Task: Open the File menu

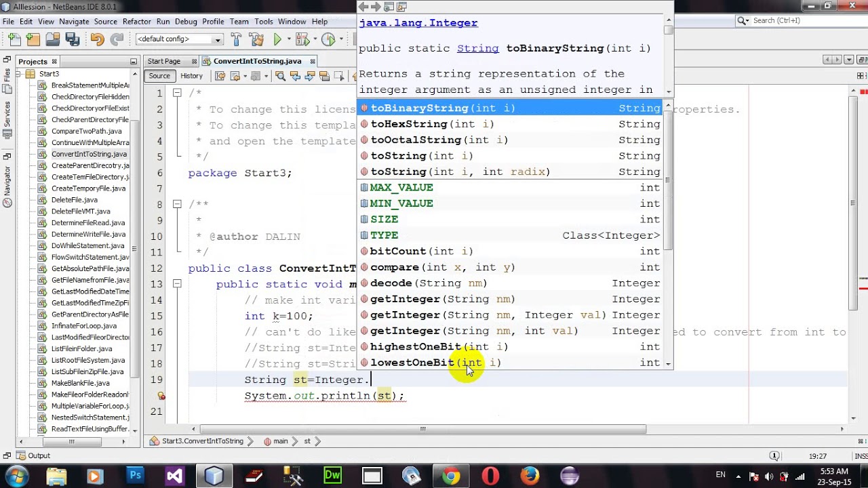Action: (8, 22)
